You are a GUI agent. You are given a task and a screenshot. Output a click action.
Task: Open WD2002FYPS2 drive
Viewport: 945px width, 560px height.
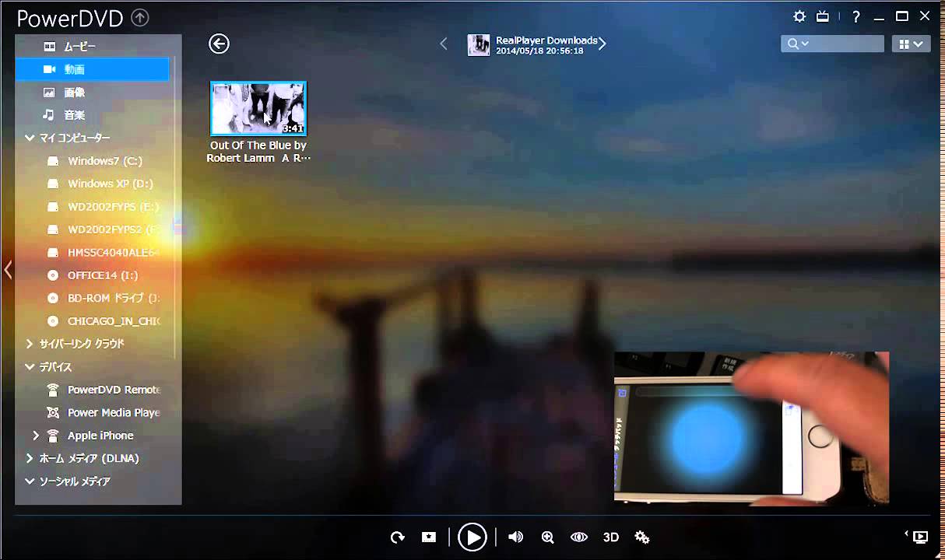(113, 229)
